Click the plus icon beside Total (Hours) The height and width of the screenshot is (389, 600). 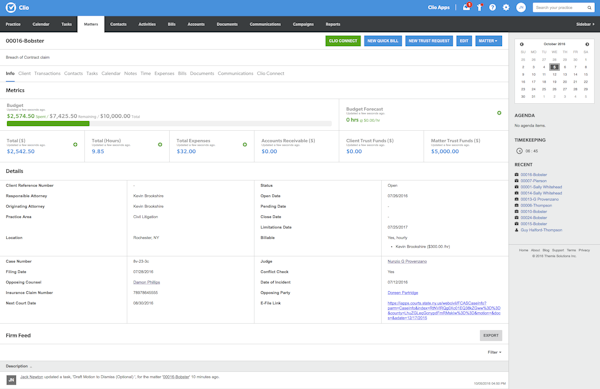click(x=160, y=145)
